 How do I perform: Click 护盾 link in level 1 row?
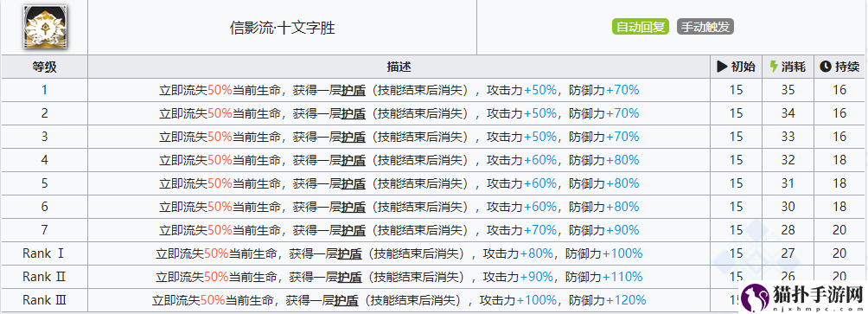354,90
